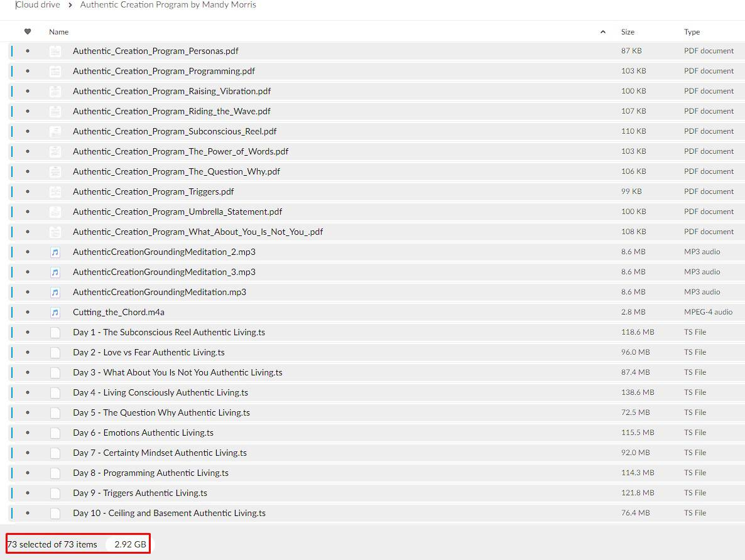Toggle favorite dot for Authentic_Creation_Program_Programming.pdf

(x=28, y=72)
